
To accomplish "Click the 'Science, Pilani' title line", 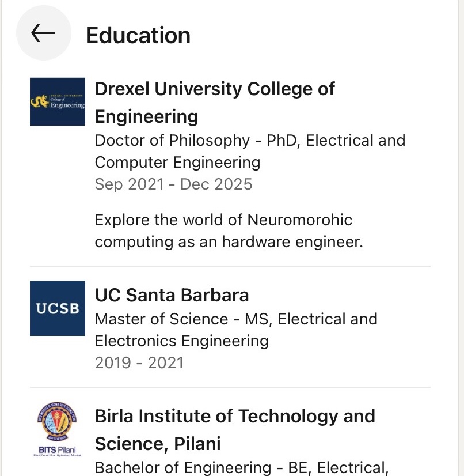I will click(157, 444).
